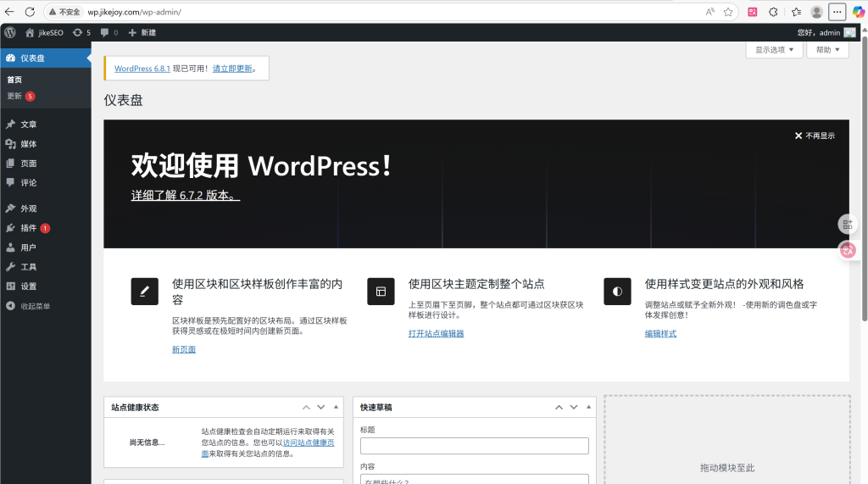Bookmark page with star icon
868x484 pixels.
point(728,12)
